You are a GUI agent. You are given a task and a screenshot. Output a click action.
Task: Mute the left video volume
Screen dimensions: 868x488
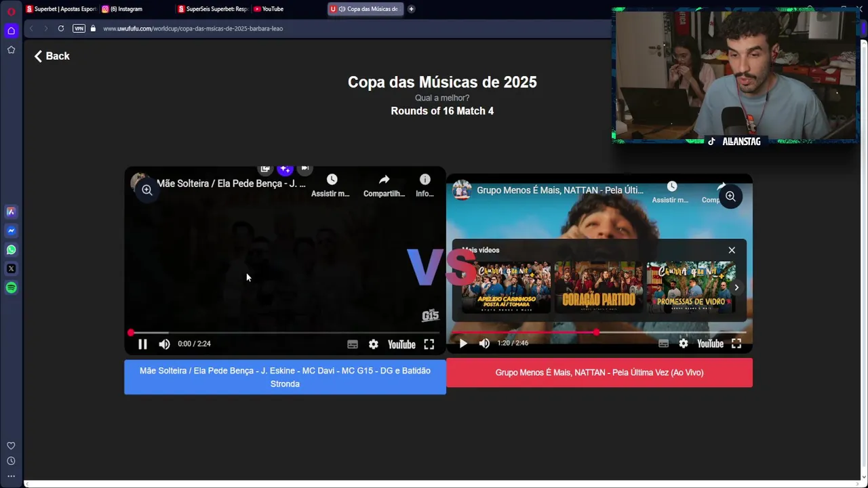[164, 344]
